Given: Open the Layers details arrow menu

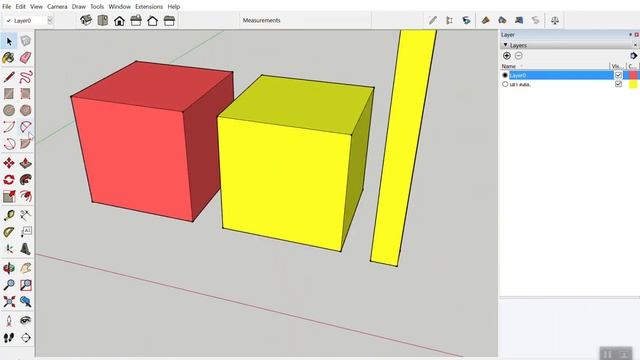Looking at the screenshot, I should [633, 56].
